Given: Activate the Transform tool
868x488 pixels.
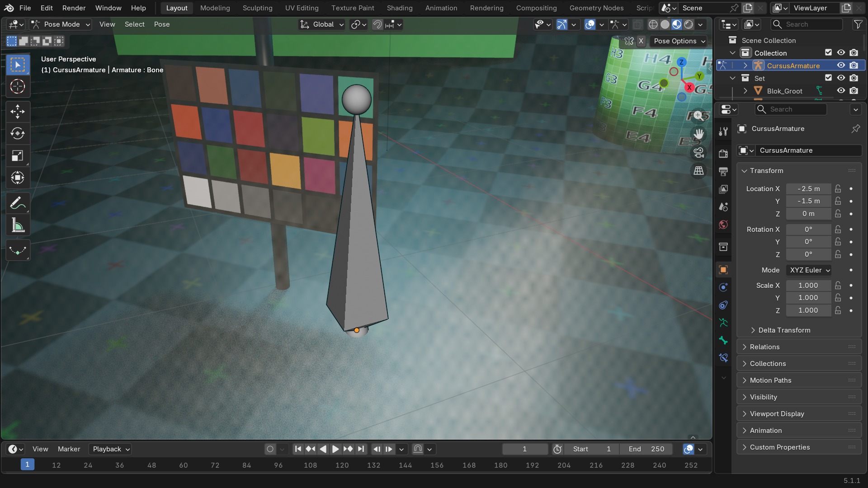Looking at the screenshot, I should point(18,178).
